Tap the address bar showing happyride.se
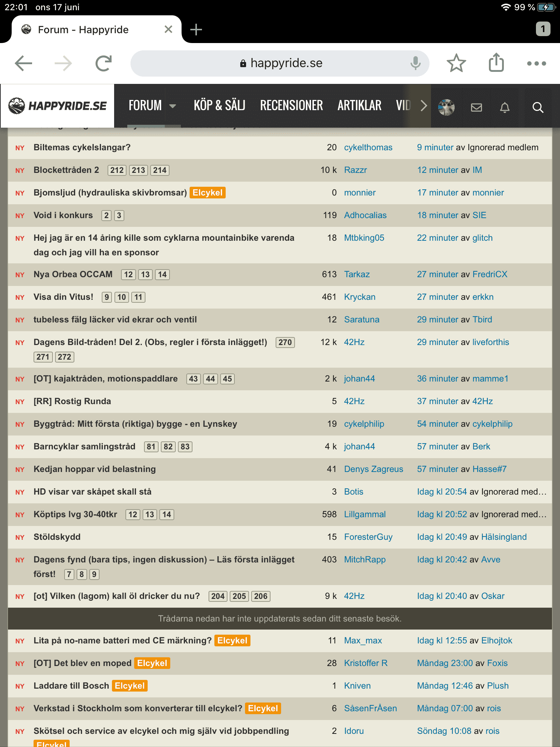The image size is (560, 747). pyautogui.click(x=280, y=63)
